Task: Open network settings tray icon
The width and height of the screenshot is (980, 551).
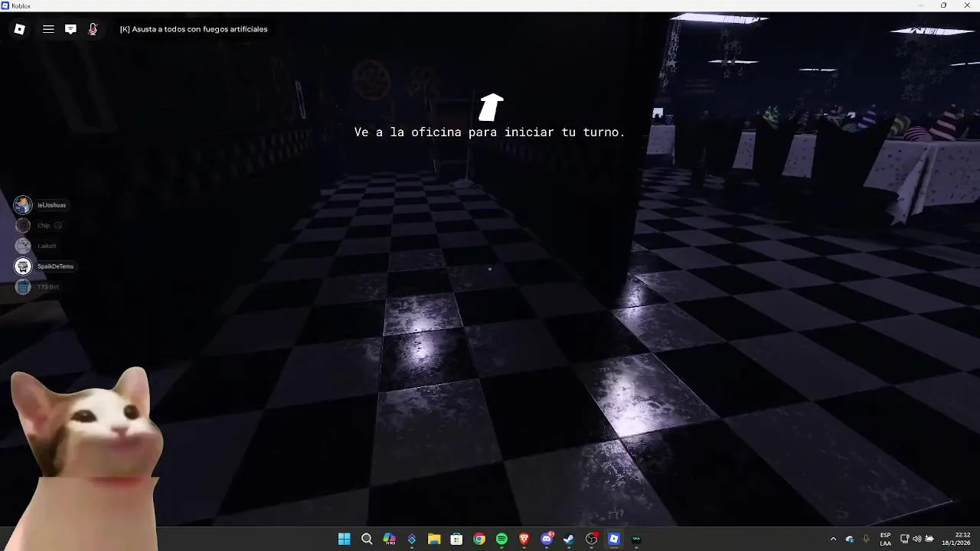Action: pyautogui.click(x=904, y=539)
